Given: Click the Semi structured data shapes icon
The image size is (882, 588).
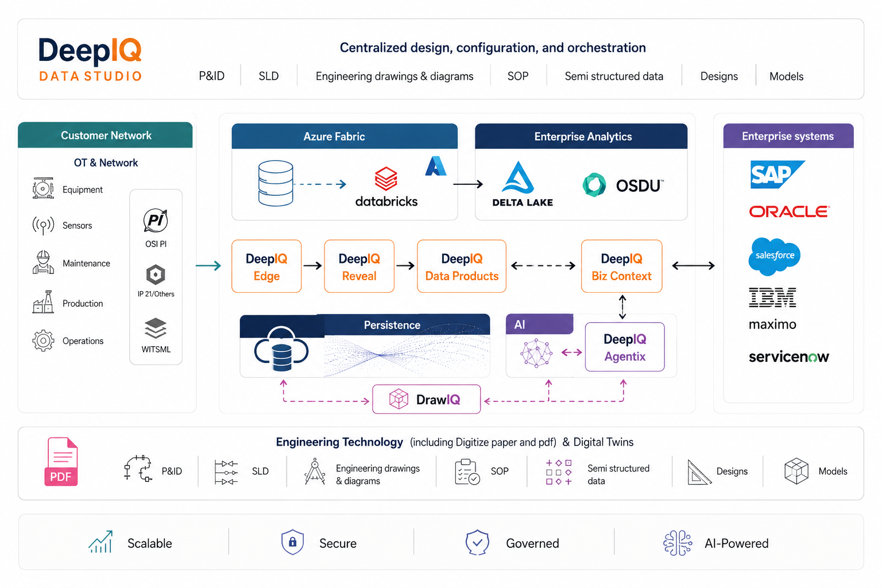Looking at the screenshot, I should 559,472.
